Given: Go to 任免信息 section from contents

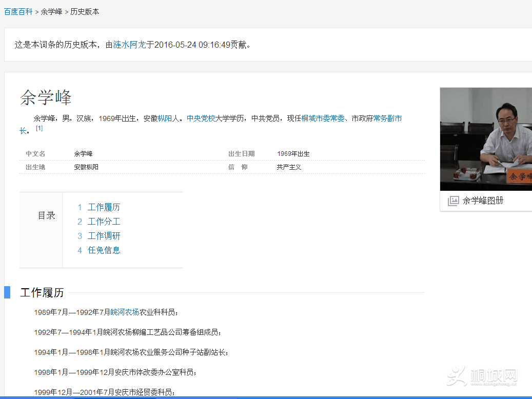Looking at the screenshot, I should pos(104,250).
